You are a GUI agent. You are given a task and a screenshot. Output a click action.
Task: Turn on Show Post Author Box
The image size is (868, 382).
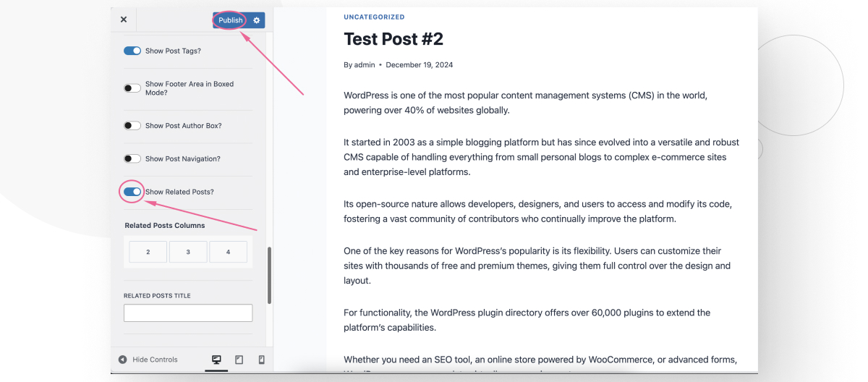pyautogui.click(x=132, y=126)
